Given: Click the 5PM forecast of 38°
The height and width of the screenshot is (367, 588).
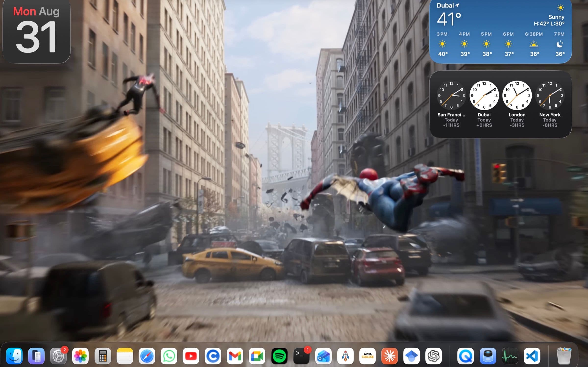Looking at the screenshot, I should pos(486,44).
